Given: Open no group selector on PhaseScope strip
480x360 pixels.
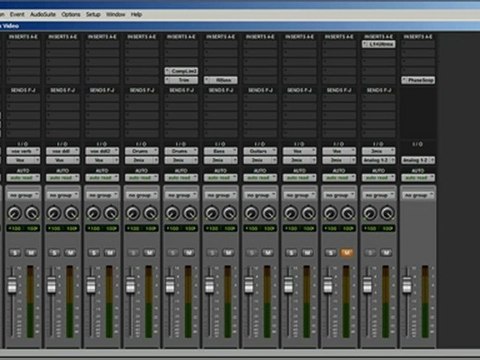Looking at the screenshot, I should [418, 195].
